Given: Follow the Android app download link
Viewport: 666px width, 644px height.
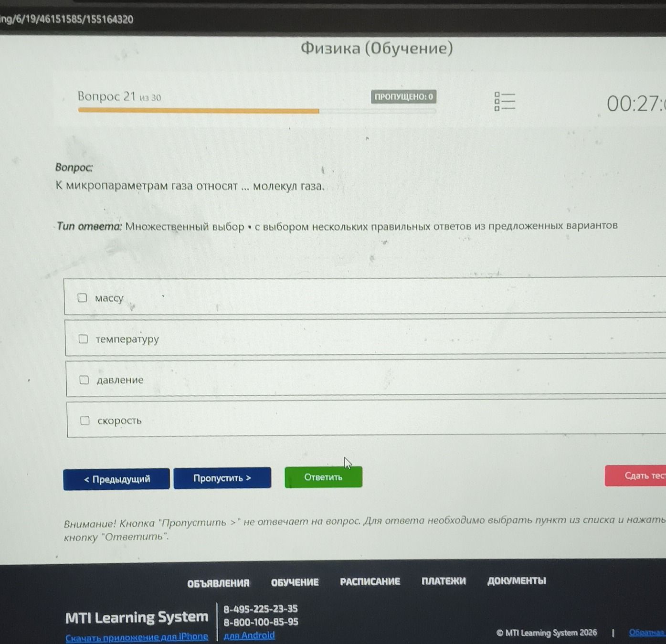Looking at the screenshot, I should [x=249, y=635].
